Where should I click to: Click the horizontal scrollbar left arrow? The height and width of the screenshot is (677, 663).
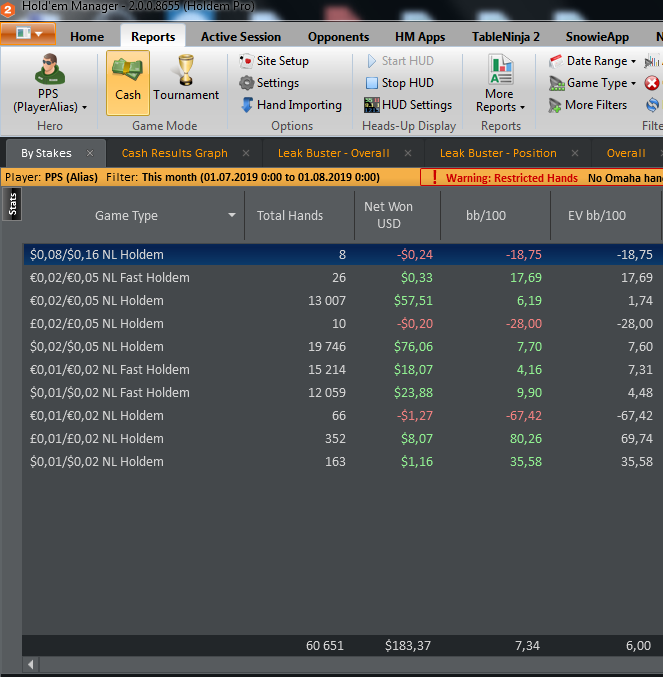[x=31, y=664]
